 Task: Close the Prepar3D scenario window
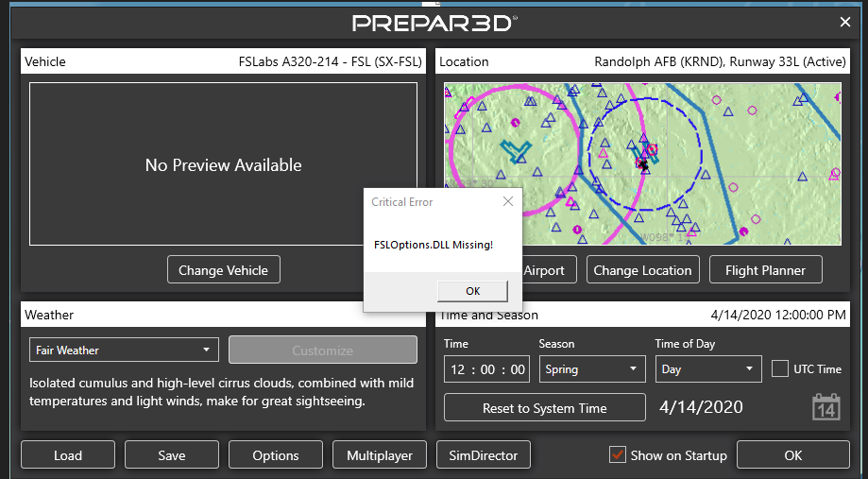coord(844,22)
